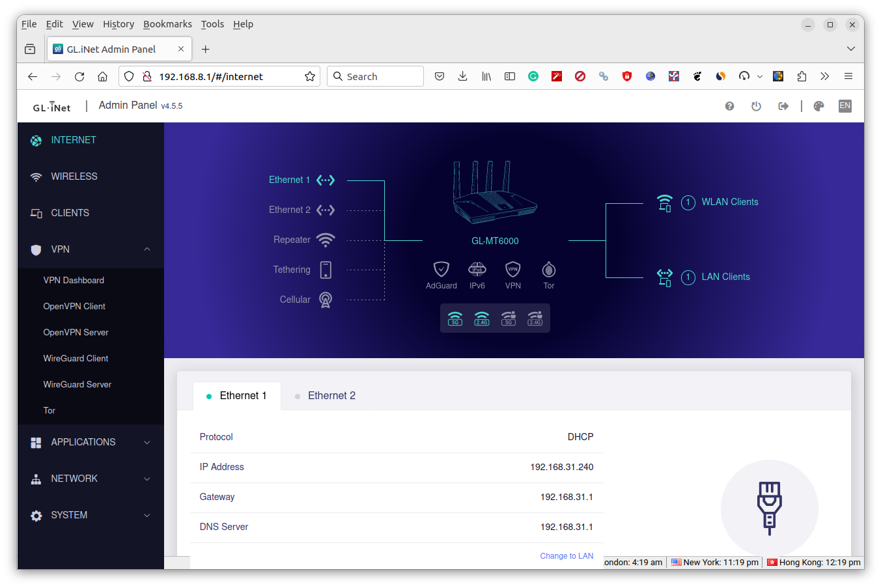
Task: Open the theme palette icon
Action: tap(818, 106)
